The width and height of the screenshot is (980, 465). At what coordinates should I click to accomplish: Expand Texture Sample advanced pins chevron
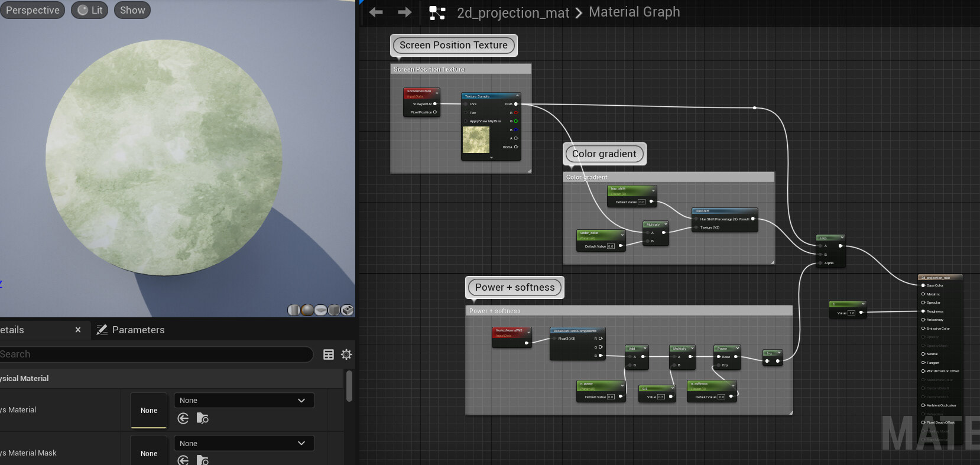pyautogui.click(x=491, y=158)
